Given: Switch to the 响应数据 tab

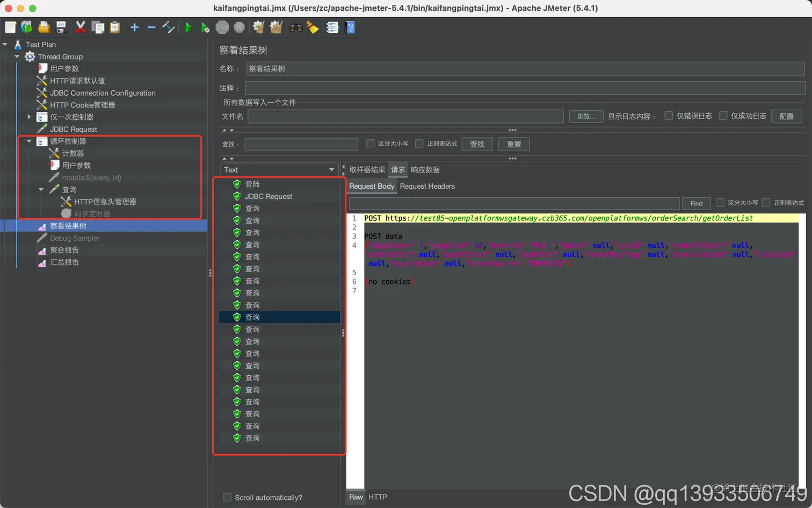Looking at the screenshot, I should tap(425, 170).
